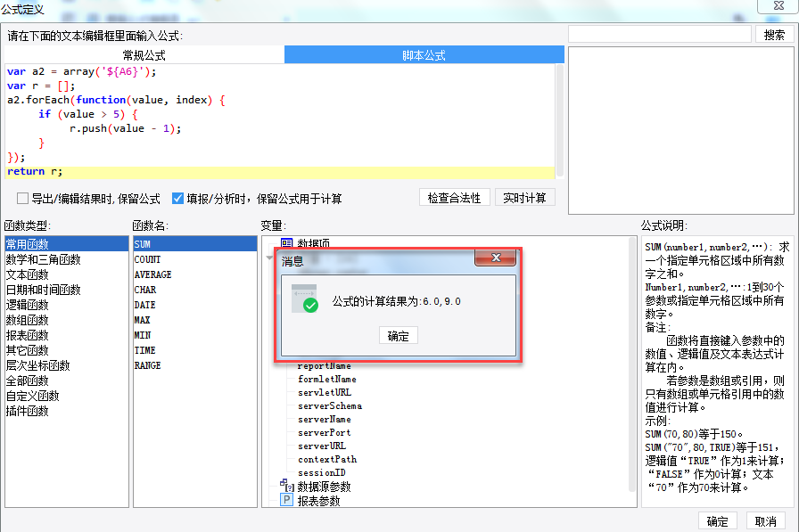Switch to 常规公式 tab
This screenshot has height=532, width=799.
click(x=144, y=55)
